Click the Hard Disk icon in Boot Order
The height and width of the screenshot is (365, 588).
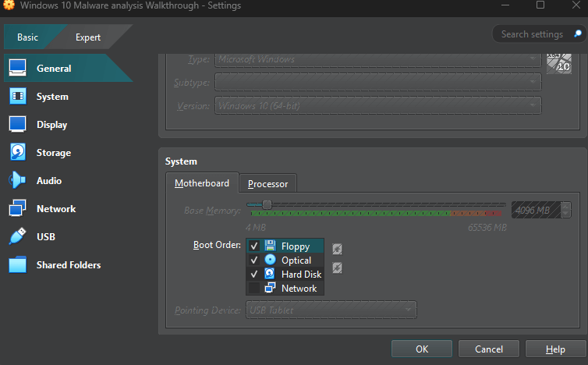pyautogui.click(x=270, y=274)
